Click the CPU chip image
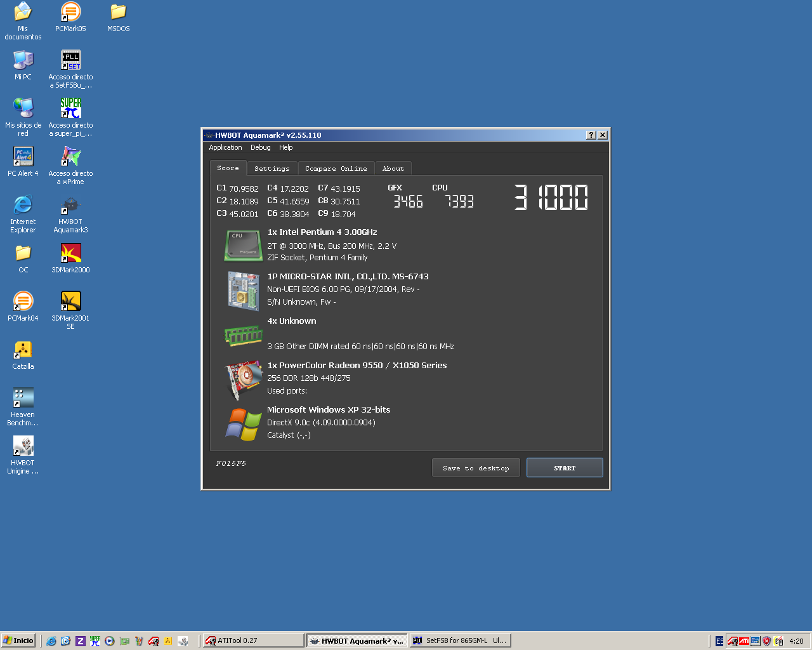 click(243, 246)
